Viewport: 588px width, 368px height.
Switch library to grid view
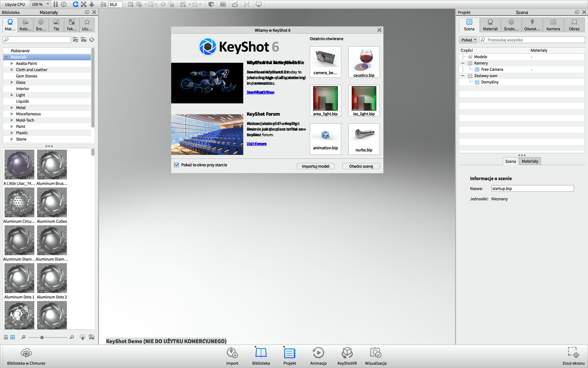[x=13, y=337]
